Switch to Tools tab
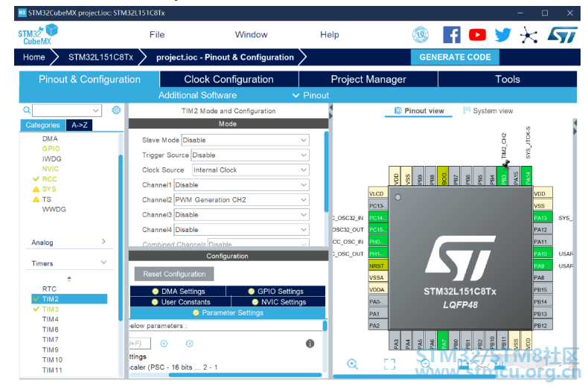 pyautogui.click(x=508, y=79)
